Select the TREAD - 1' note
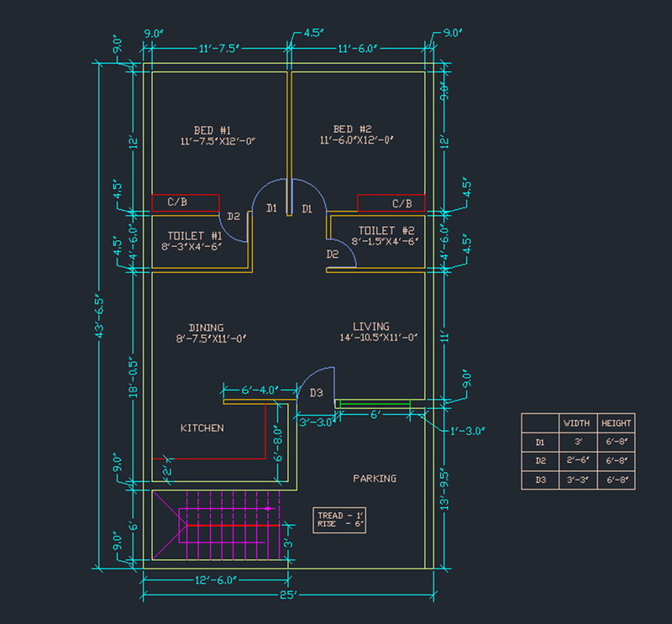The image size is (672, 624). 340,516
